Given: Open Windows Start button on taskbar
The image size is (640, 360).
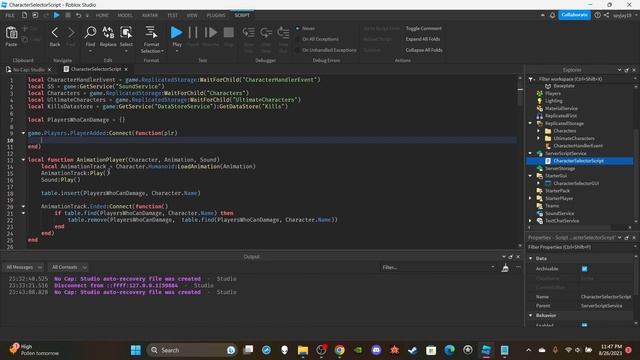Looking at the screenshot, I should (136, 350).
